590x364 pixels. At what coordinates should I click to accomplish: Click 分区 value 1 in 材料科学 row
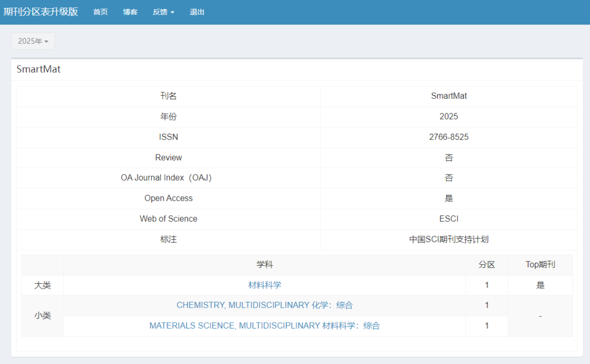[487, 285]
